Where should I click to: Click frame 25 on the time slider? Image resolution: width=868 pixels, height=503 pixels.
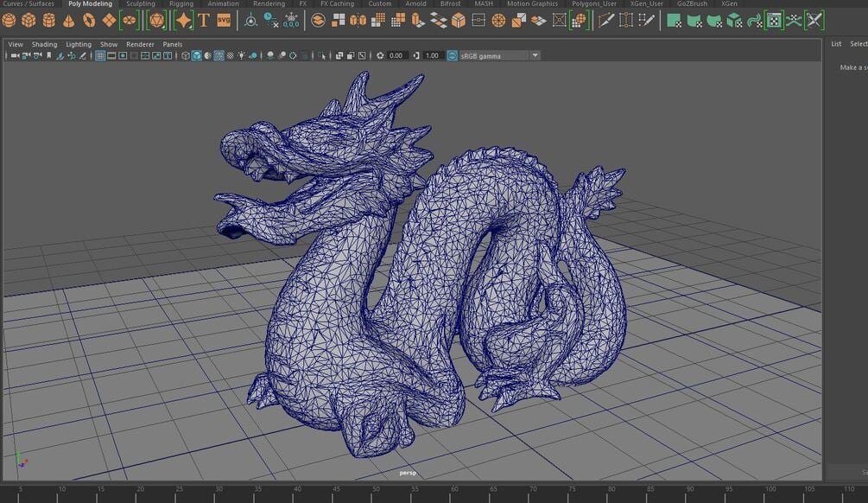(x=180, y=490)
